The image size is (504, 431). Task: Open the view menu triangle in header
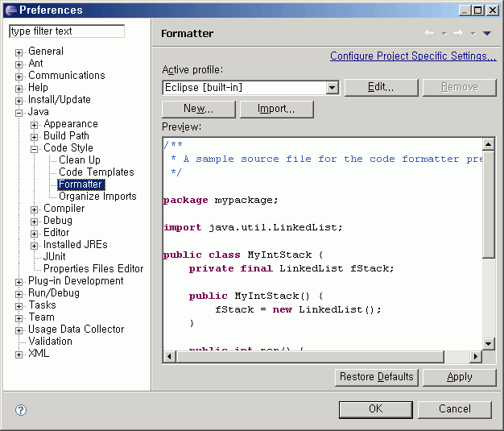point(486,33)
